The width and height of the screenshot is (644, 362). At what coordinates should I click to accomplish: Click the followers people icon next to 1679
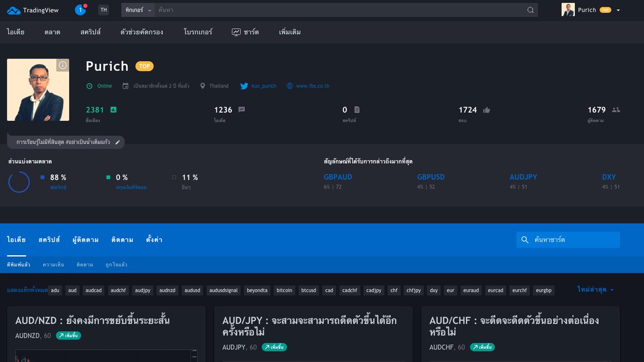click(x=616, y=109)
